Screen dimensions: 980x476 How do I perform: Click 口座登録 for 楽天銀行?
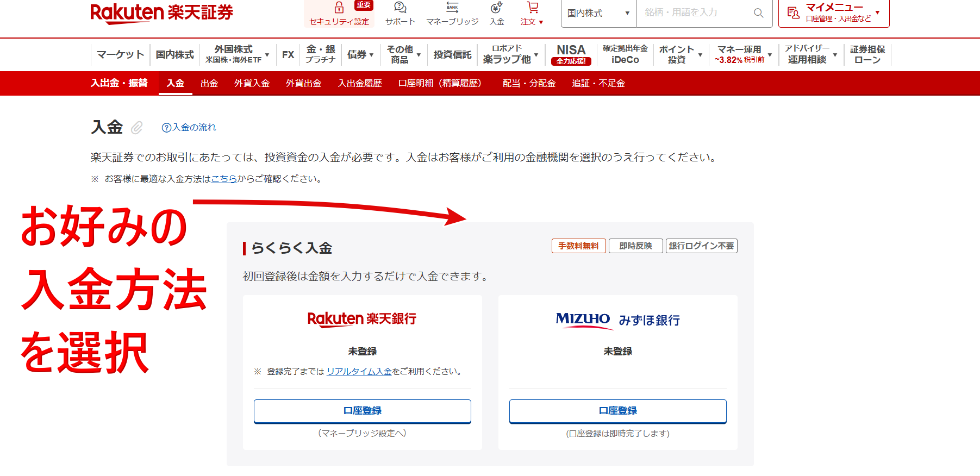point(363,411)
